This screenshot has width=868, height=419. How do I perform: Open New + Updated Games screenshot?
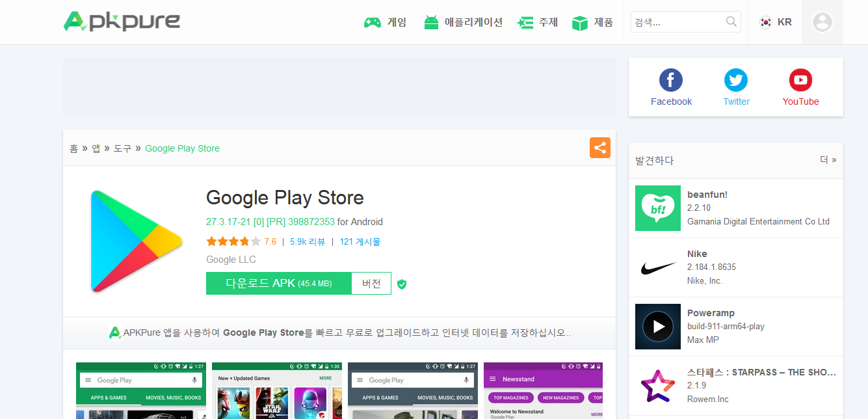[277, 390]
